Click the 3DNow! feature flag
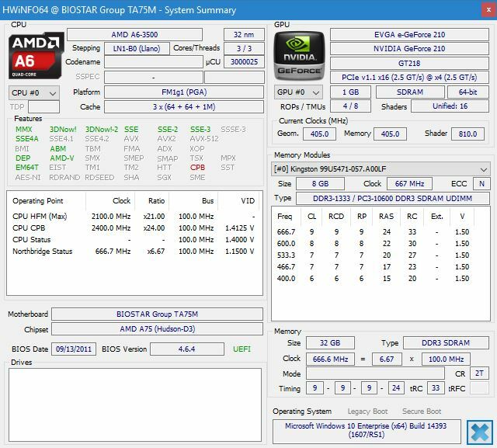The height and width of the screenshot is (448, 497). point(63,129)
